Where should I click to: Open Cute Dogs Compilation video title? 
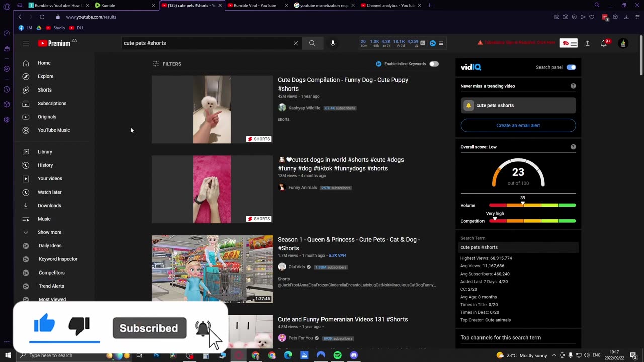[343, 84]
